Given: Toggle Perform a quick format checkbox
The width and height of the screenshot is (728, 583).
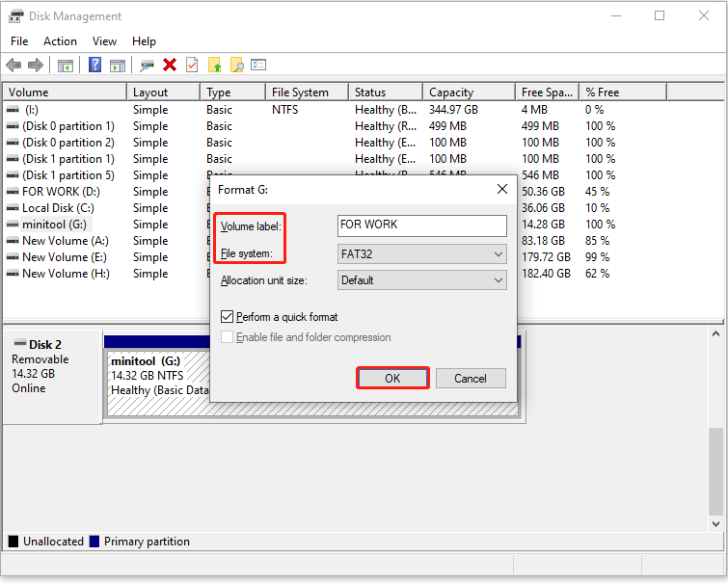Looking at the screenshot, I should click(227, 317).
